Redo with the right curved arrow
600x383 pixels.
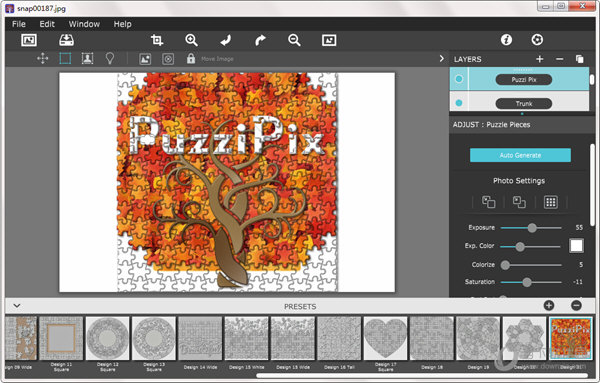coord(260,40)
